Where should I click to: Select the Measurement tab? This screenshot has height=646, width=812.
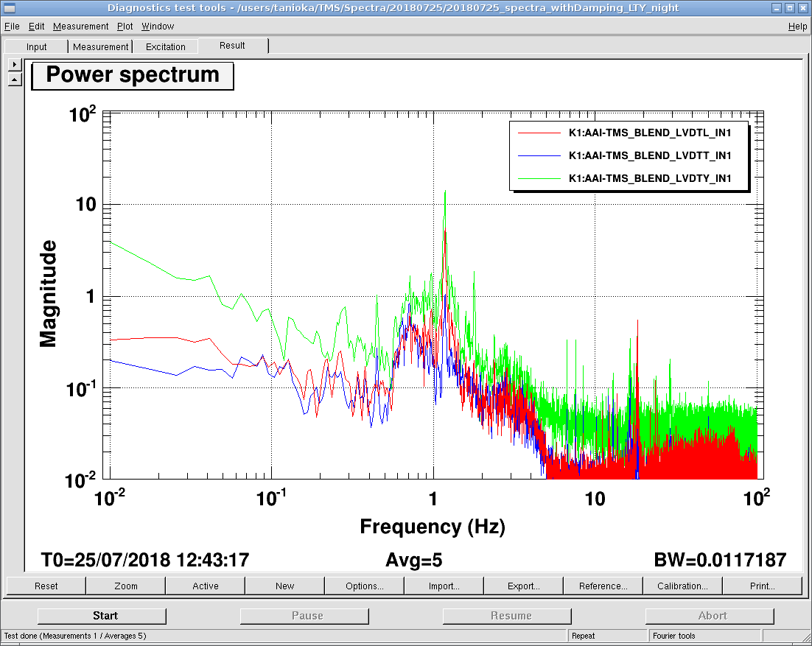pos(101,47)
